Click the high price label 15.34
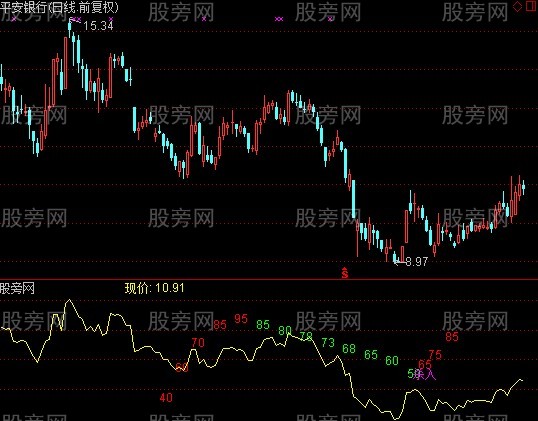This screenshot has width=538, height=421. pyautogui.click(x=98, y=26)
